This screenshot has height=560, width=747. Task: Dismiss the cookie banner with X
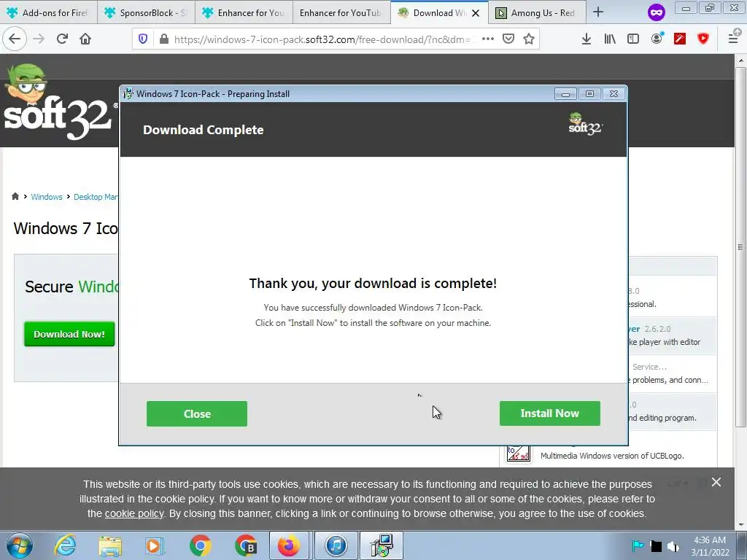point(716,482)
